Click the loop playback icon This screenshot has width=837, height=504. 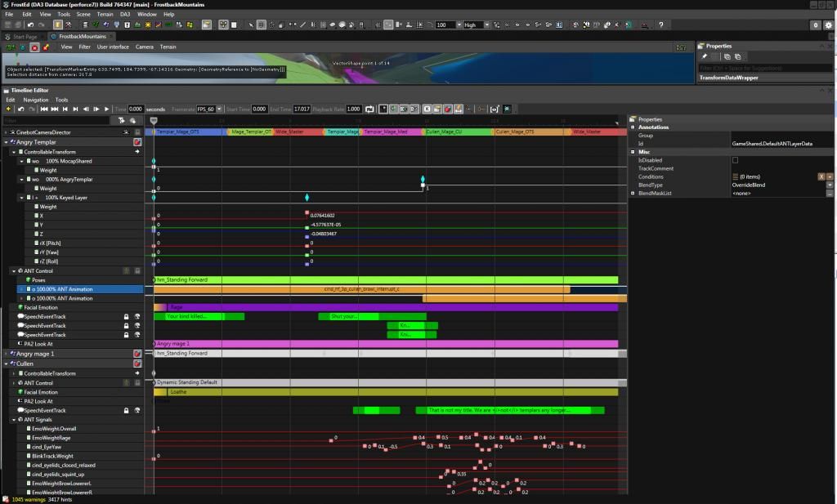tap(369, 109)
